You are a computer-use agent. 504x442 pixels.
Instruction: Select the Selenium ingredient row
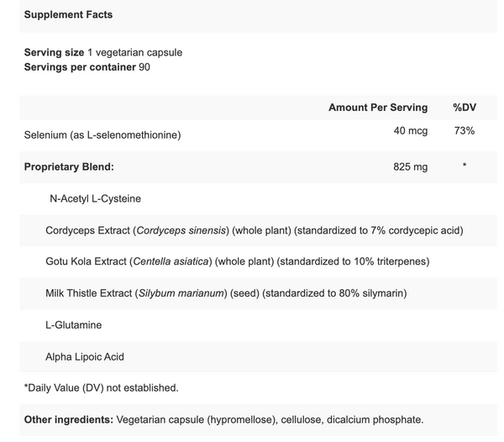pyautogui.click(x=258, y=135)
